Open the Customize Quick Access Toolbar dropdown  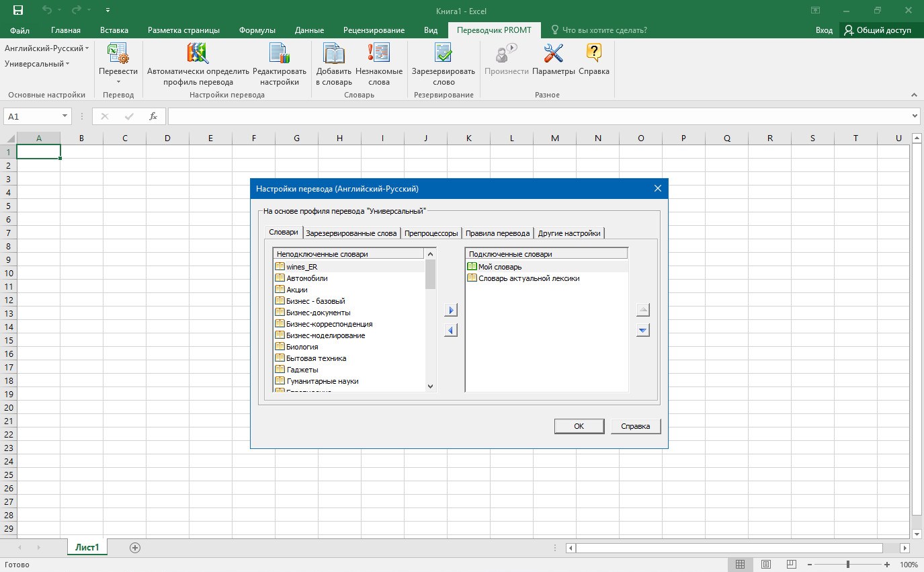108,11
